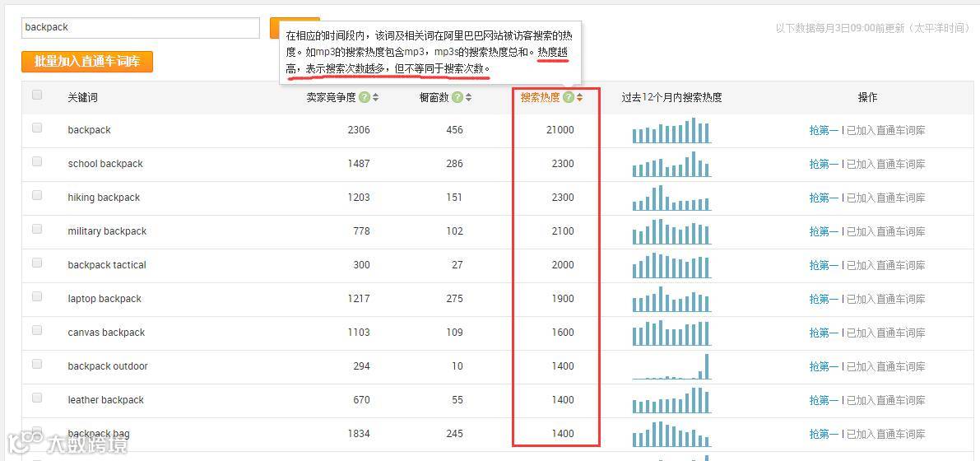Check the leather backpack row
980x461 pixels.
click(37, 398)
